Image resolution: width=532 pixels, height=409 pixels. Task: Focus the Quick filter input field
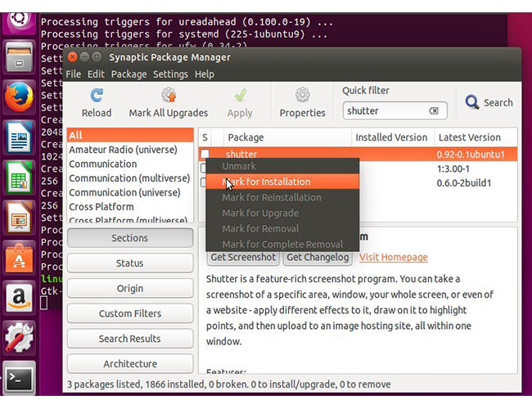394,111
